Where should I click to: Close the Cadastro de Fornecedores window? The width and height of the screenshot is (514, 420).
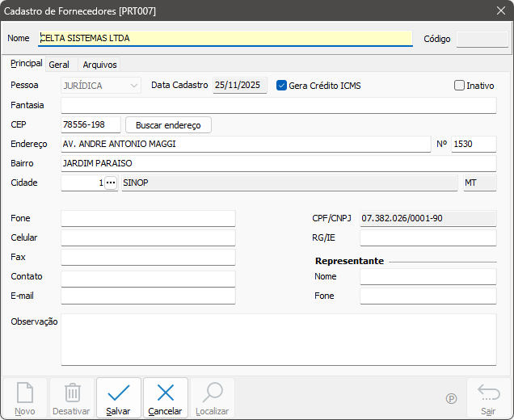(499, 10)
